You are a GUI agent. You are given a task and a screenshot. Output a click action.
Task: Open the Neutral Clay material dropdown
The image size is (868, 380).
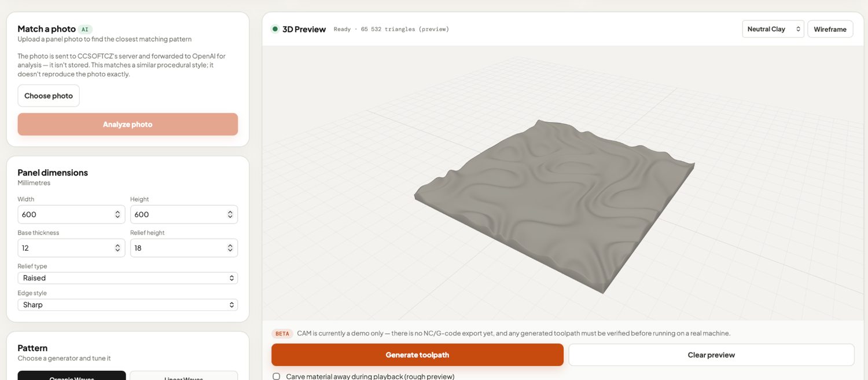(773, 29)
